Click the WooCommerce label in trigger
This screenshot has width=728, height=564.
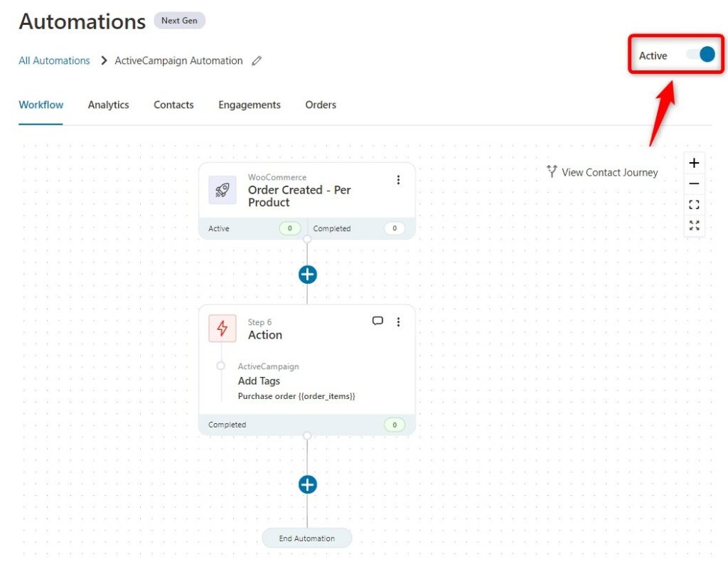click(277, 177)
